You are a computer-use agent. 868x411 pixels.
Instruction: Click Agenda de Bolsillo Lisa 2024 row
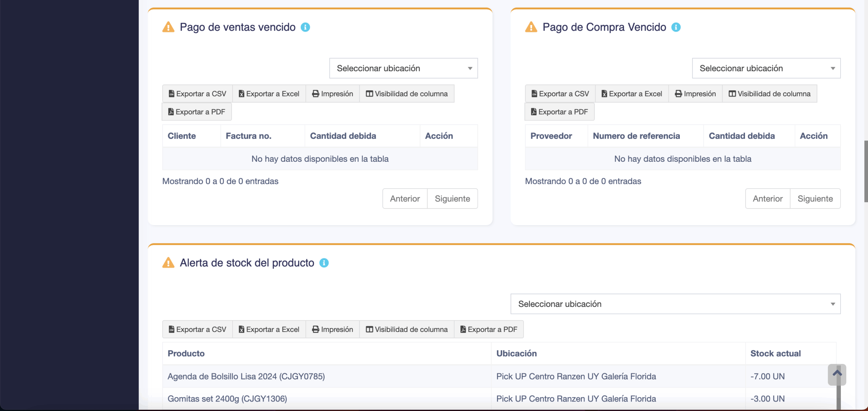click(246, 376)
